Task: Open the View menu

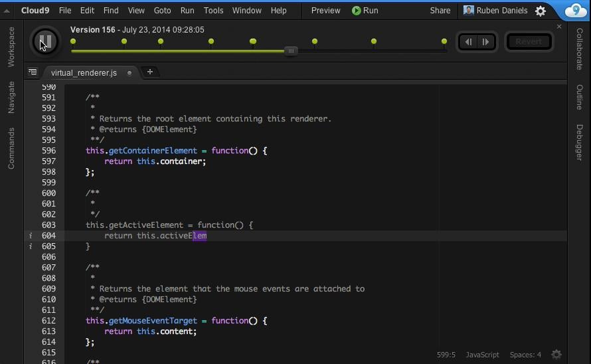Action: click(136, 11)
